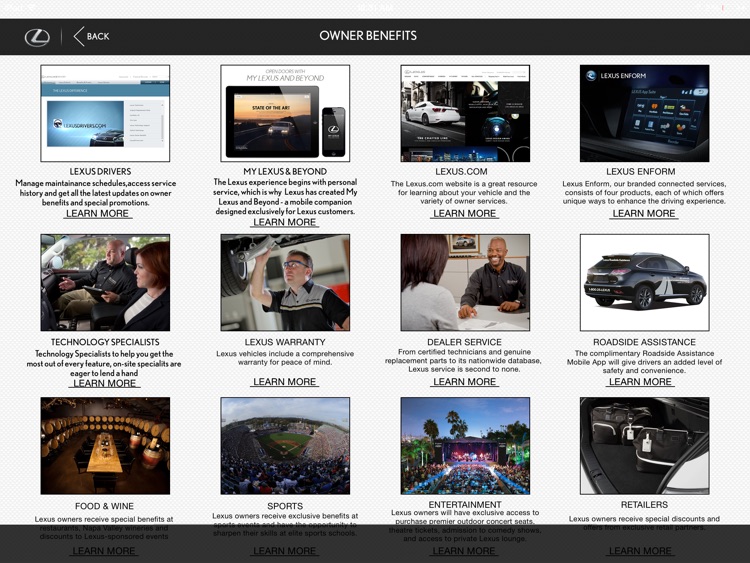
Task: Learn more about Roadside Assistance
Action: (x=640, y=382)
